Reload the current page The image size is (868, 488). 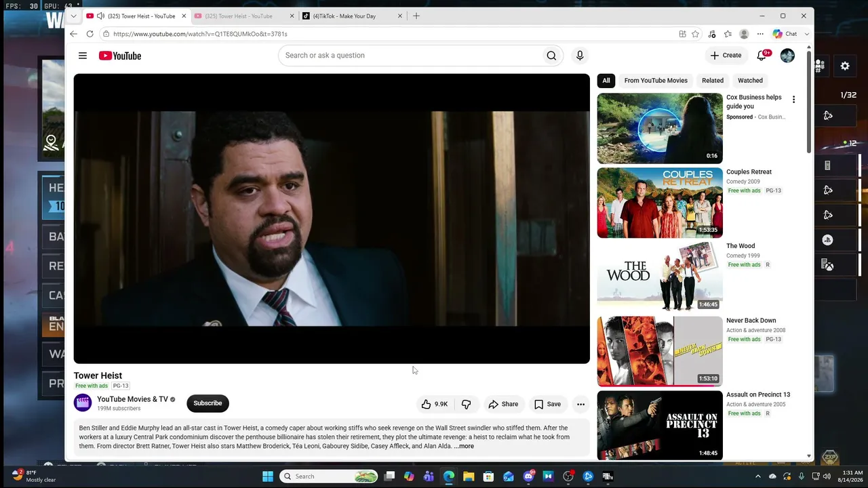[90, 34]
